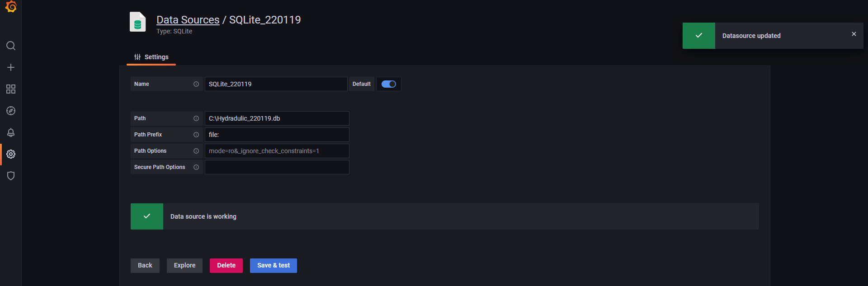Focus the Name input with SQLite_220119
This screenshot has height=286, width=868.
point(276,84)
